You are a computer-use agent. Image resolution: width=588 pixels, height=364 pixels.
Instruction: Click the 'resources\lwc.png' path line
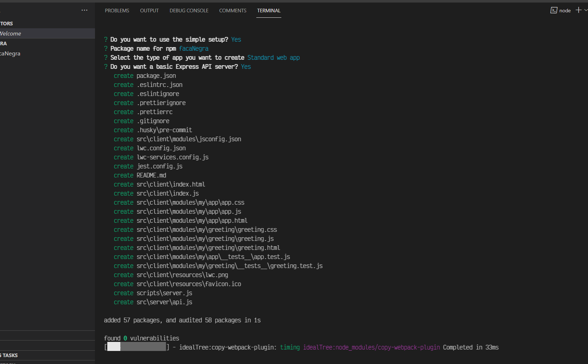pos(171,275)
